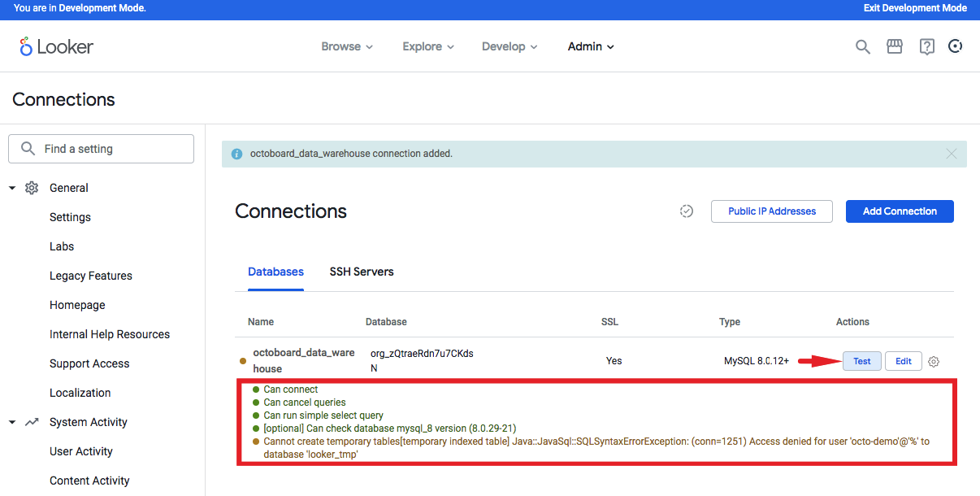Open the Explore menu
Screen dimensions: 980x496
[428, 46]
